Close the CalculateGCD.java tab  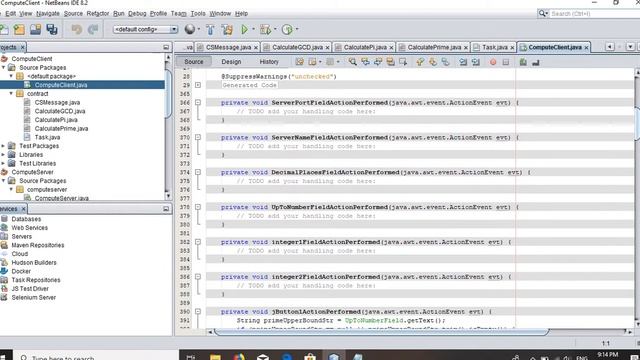point(327,48)
